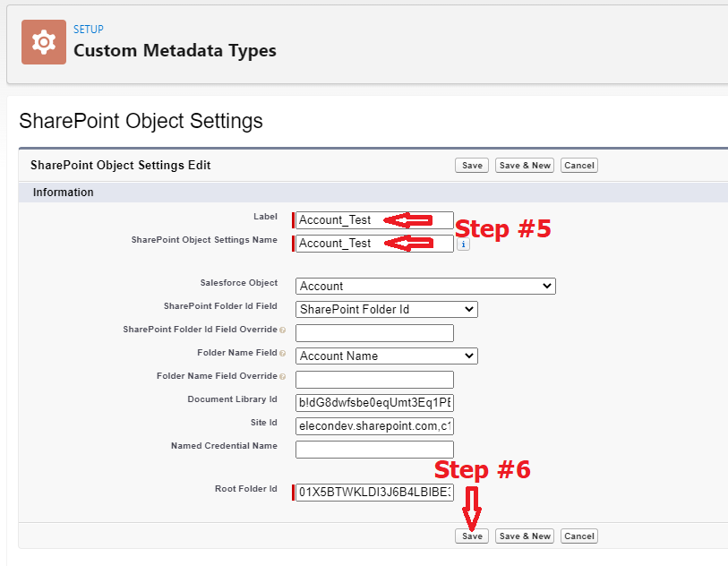Click Save at the top of the form
This screenshot has width=728, height=566.
(471, 165)
